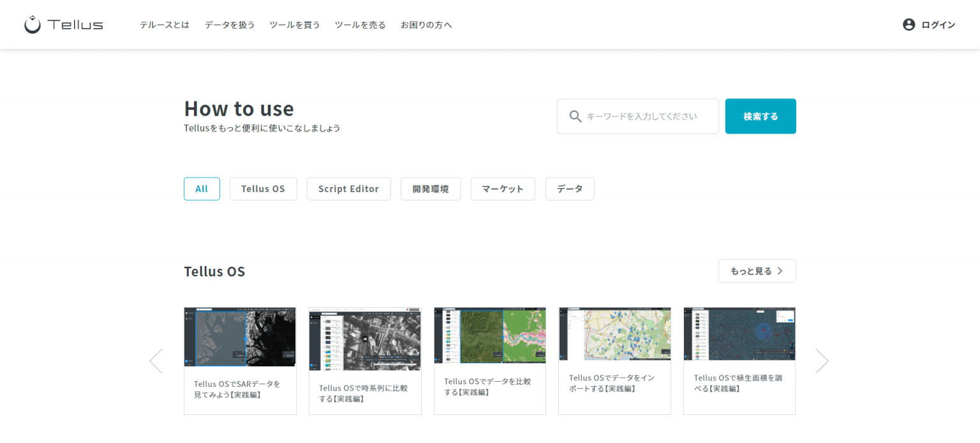
Task: Click the Tellus logo in the header
Action: (x=64, y=25)
